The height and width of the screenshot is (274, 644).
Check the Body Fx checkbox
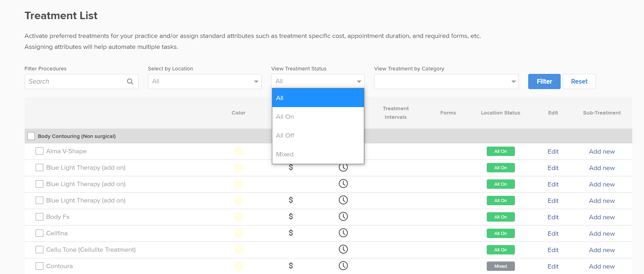click(40, 217)
